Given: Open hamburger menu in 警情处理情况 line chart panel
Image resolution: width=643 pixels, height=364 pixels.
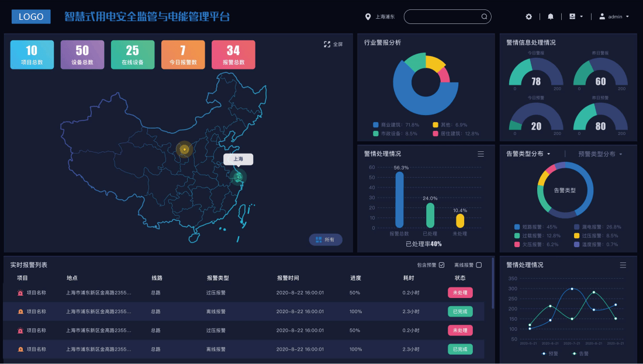Looking at the screenshot, I should click(x=623, y=265).
